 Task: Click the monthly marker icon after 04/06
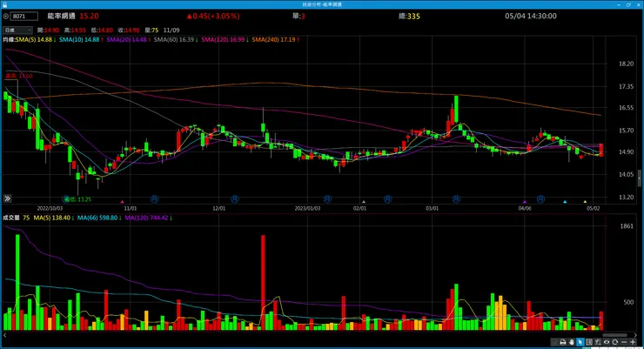coord(540,199)
